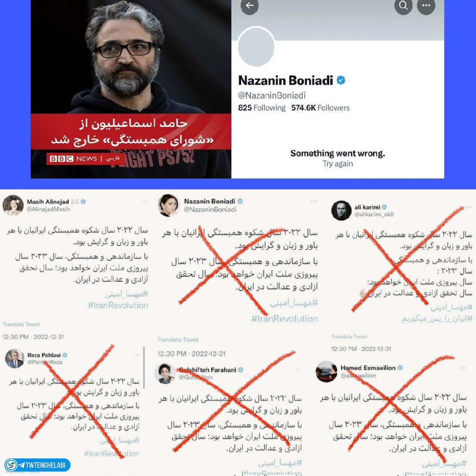
Task: Open the 574.6K Followers list
Action: click(x=320, y=108)
